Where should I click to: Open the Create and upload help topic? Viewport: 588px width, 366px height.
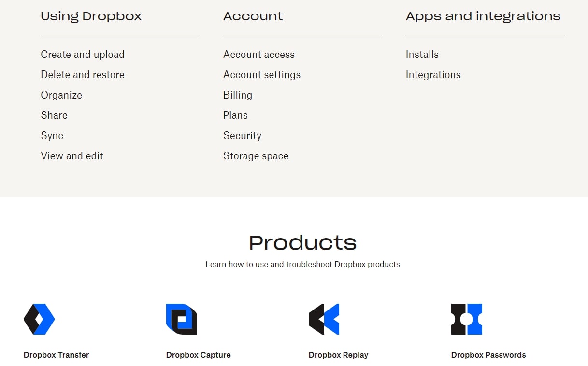[82, 55]
